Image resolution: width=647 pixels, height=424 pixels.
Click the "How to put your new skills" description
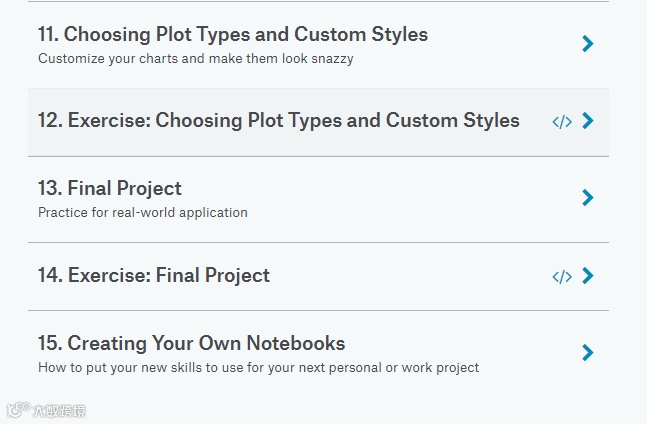click(x=258, y=367)
